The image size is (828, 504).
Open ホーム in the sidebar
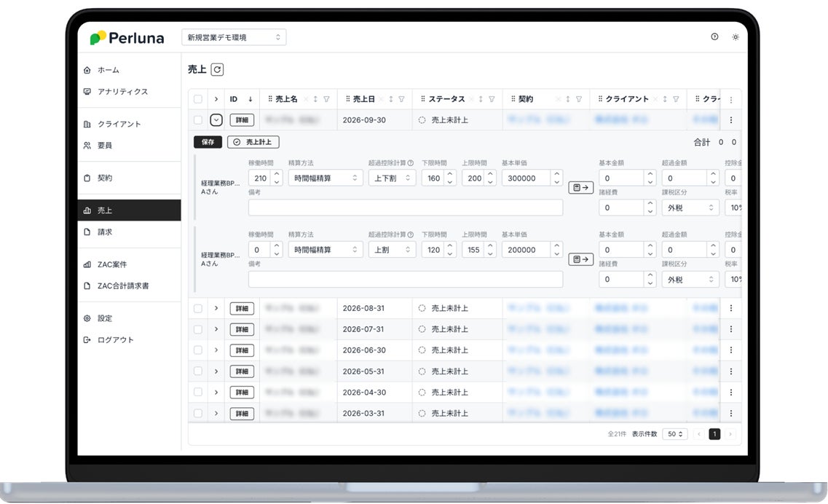(x=129, y=70)
